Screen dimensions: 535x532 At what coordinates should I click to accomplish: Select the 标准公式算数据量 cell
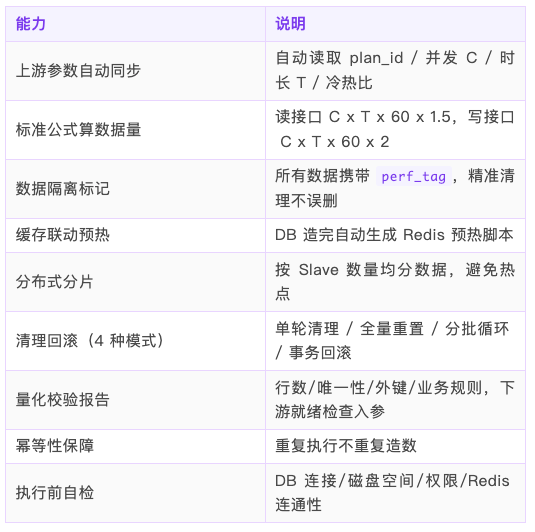click(135, 130)
